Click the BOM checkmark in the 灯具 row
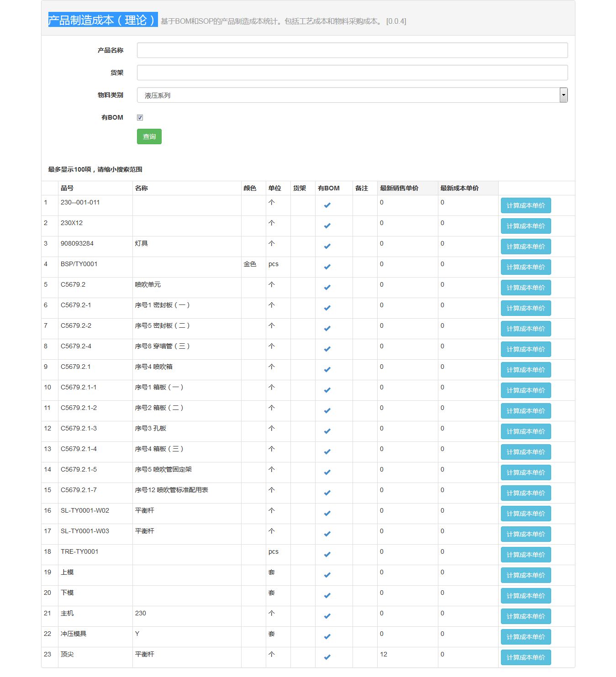This screenshot has width=616, height=677. [327, 247]
